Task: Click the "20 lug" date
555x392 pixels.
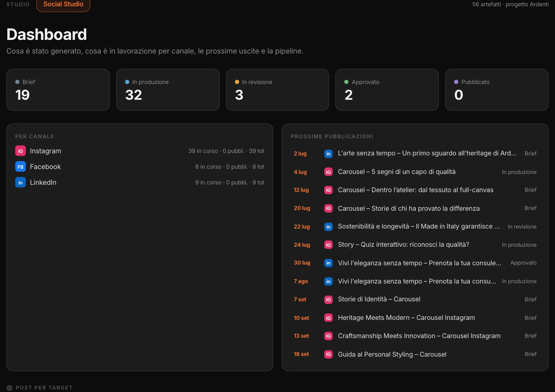Action: coord(302,208)
